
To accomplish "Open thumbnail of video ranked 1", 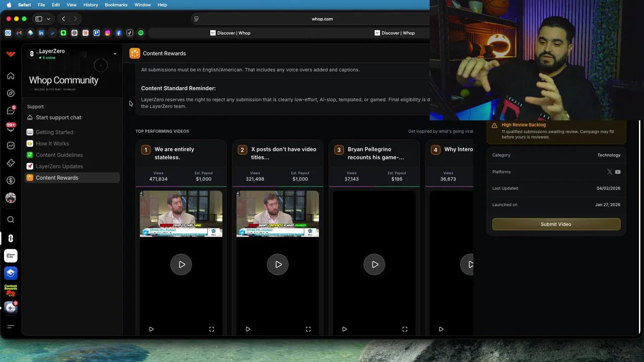I will point(181,214).
